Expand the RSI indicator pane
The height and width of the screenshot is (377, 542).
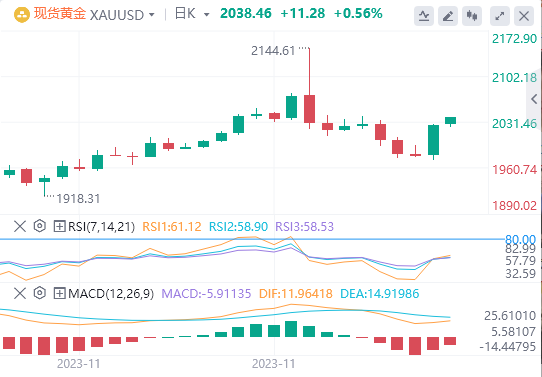pyautogui.click(x=59, y=227)
